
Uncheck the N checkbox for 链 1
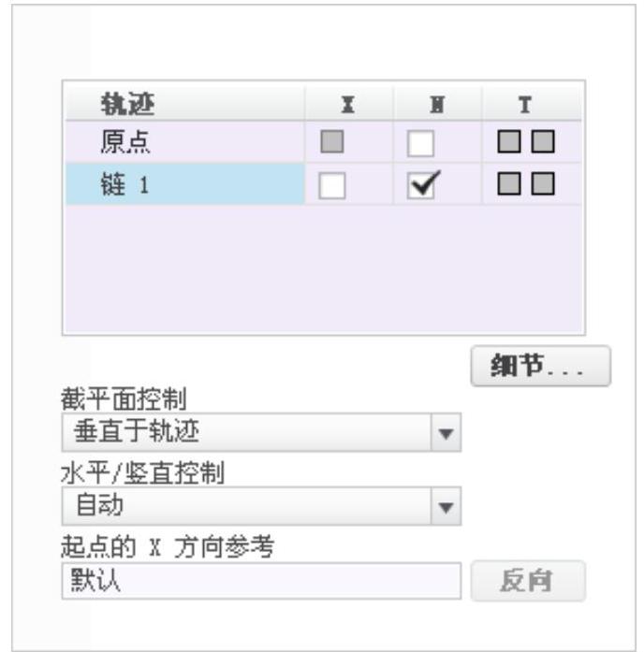pyautogui.click(x=421, y=185)
